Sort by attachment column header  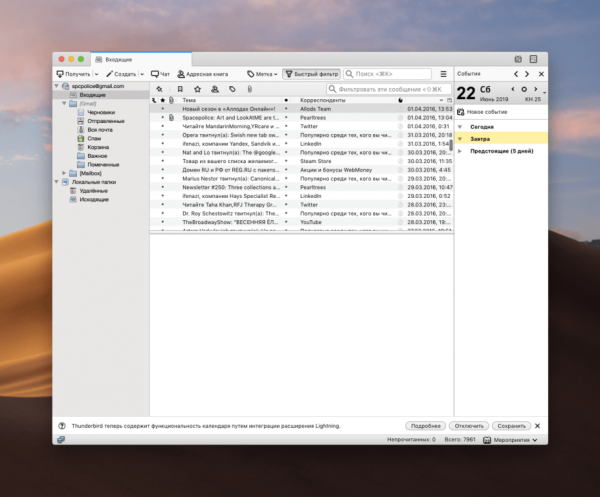[171, 100]
